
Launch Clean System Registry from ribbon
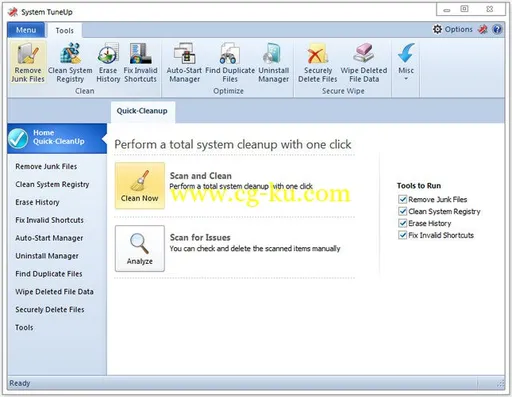(x=70, y=62)
